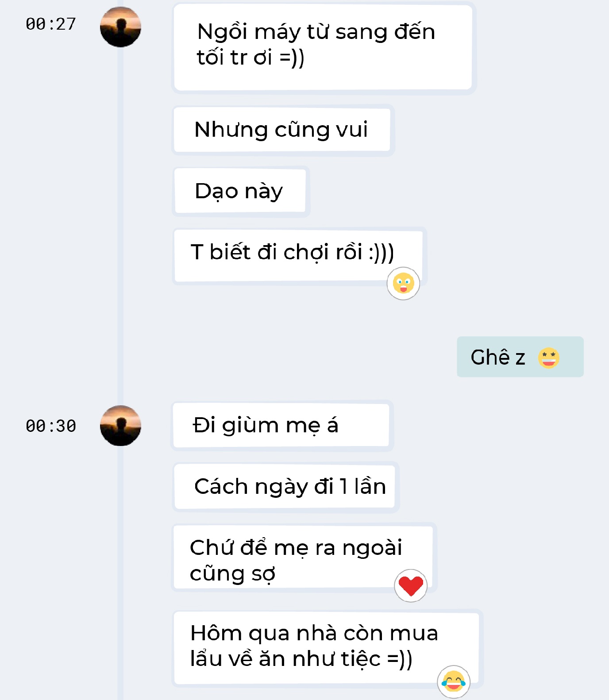
Task: Click the "Cách ngày đi 1 lần" message
Action: pyautogui.click(x=285, y=487)
